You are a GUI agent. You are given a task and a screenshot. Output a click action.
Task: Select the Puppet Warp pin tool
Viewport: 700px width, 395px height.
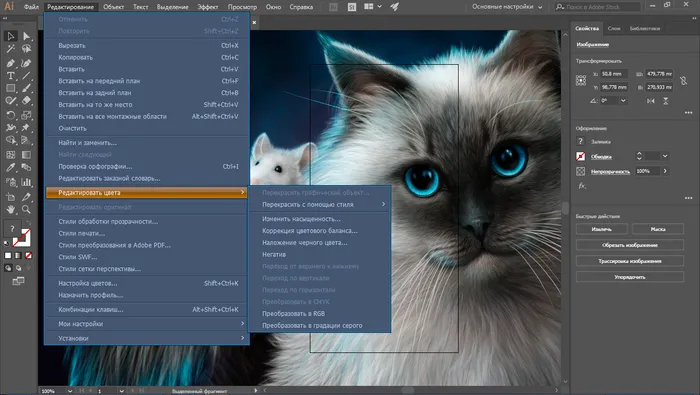(26, 128)
